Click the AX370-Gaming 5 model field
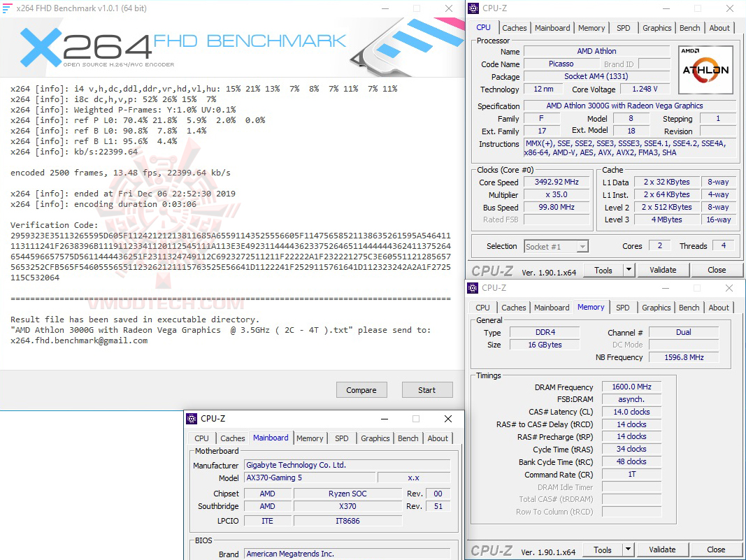This screenshot has width=746, height=560. pyautogui.click(x=310, y=478)
